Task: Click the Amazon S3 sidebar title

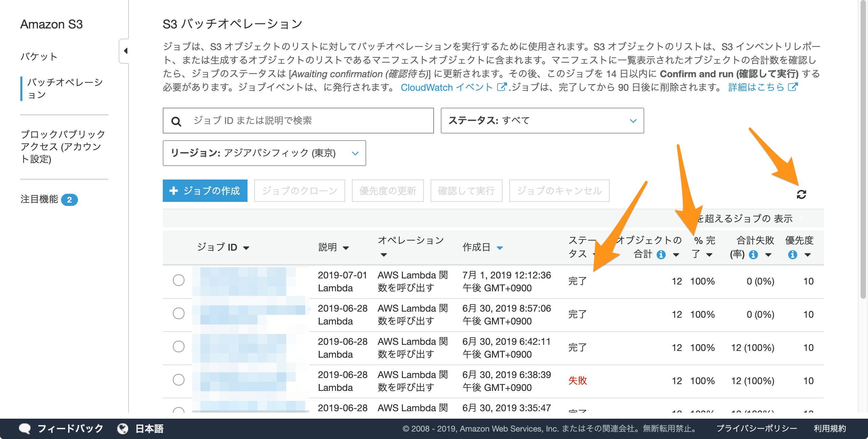Action: pos(52,24)
